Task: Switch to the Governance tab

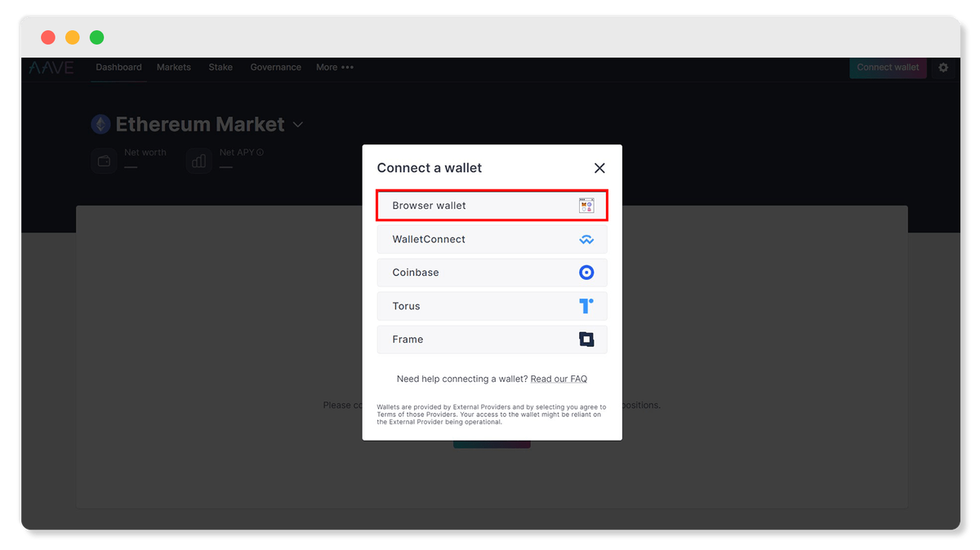Action: click(276, 68)
